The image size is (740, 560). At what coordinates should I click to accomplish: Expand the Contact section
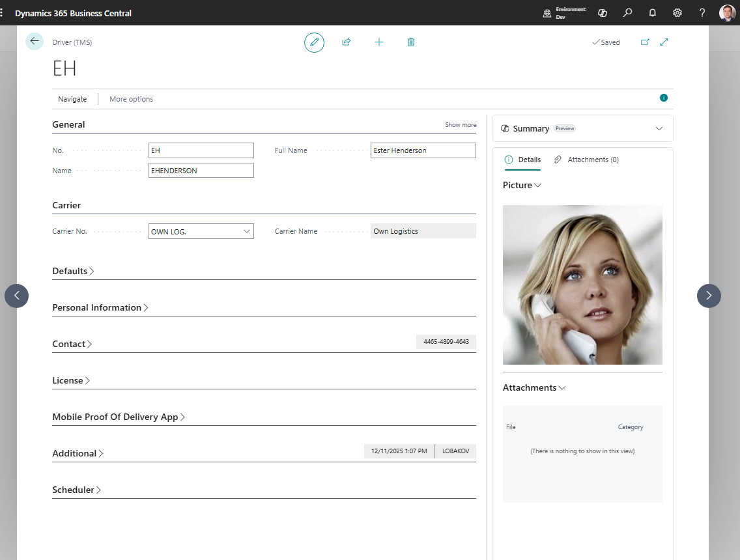72,344
